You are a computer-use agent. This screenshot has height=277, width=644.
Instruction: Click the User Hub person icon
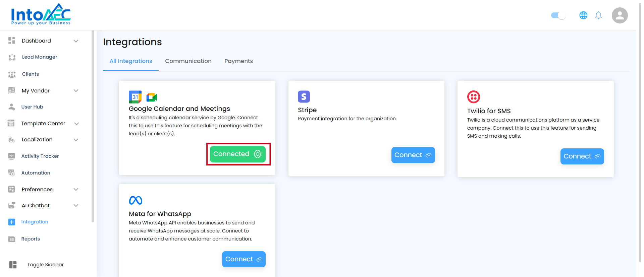[x=12, y=107]
